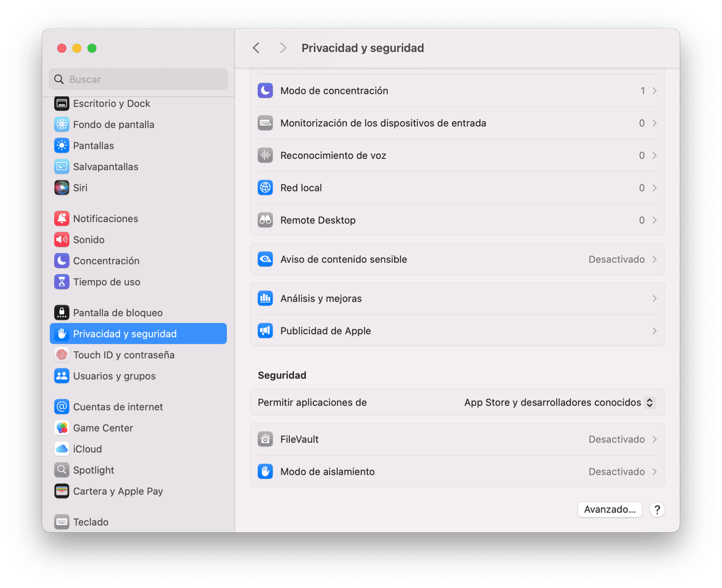Image resolution: width=722 pixels, height=588 pixels.
Task: Click the search magnifier icon in Buscar
Action: pyautogui.click(x=59, y=79)
